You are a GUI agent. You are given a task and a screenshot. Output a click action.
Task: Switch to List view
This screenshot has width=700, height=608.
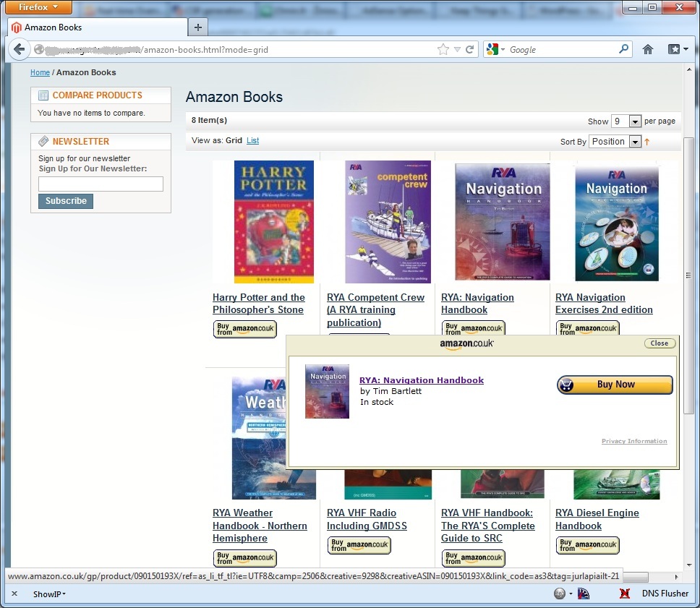coord(252,141)
